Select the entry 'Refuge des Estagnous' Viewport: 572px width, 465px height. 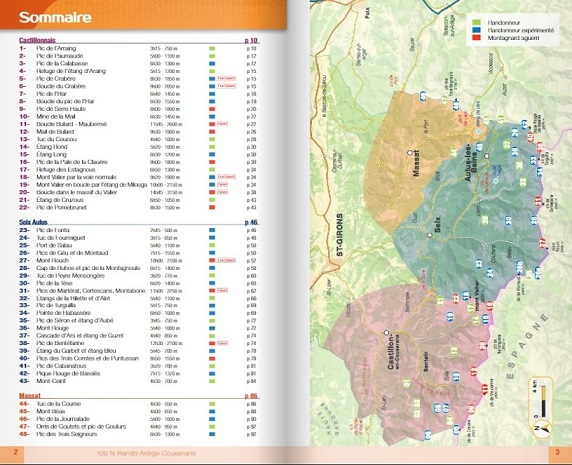tap(66, 170)
